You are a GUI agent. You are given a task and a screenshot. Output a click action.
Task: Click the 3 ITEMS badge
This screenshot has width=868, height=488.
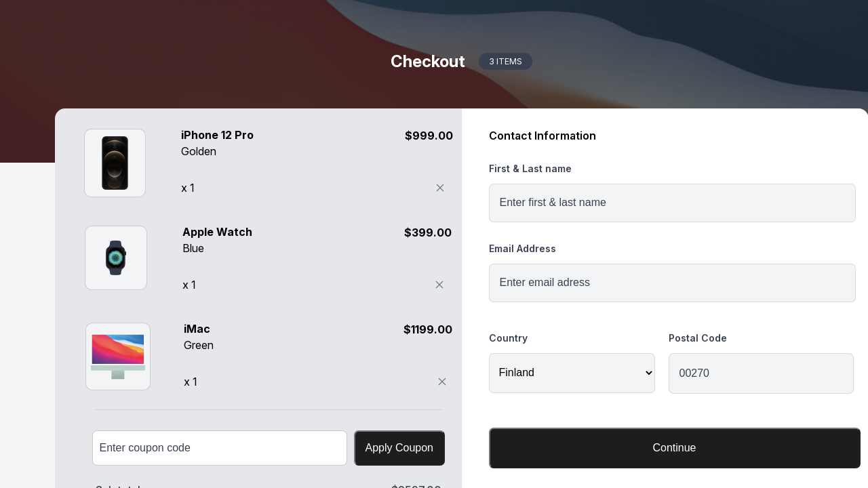pos(505,62)
